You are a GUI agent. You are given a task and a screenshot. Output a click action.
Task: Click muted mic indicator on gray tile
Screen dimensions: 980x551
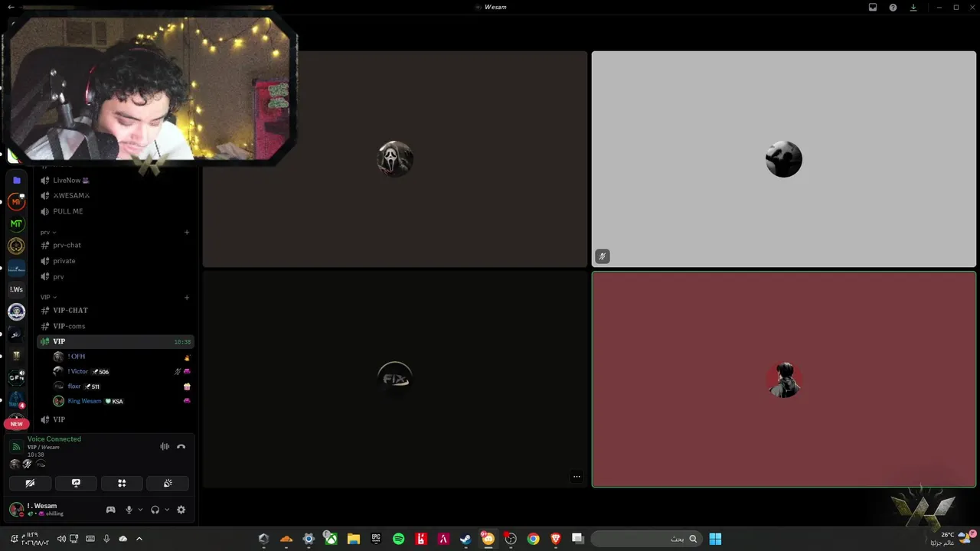(x=603, y=256)
